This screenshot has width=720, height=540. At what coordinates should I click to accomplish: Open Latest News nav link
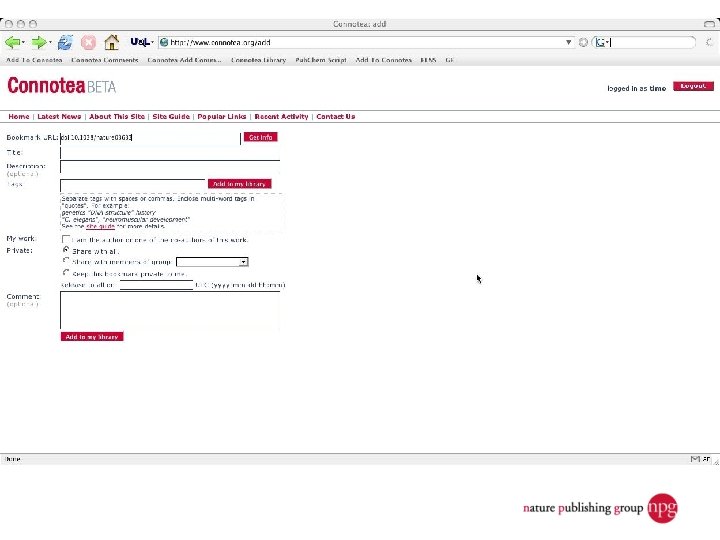click(x=59, y=117)
